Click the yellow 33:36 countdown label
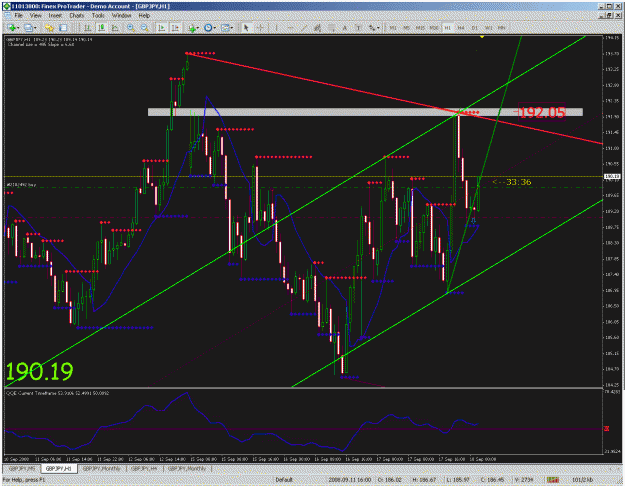Viewport: 625px width, 486px height. [512, 182]
